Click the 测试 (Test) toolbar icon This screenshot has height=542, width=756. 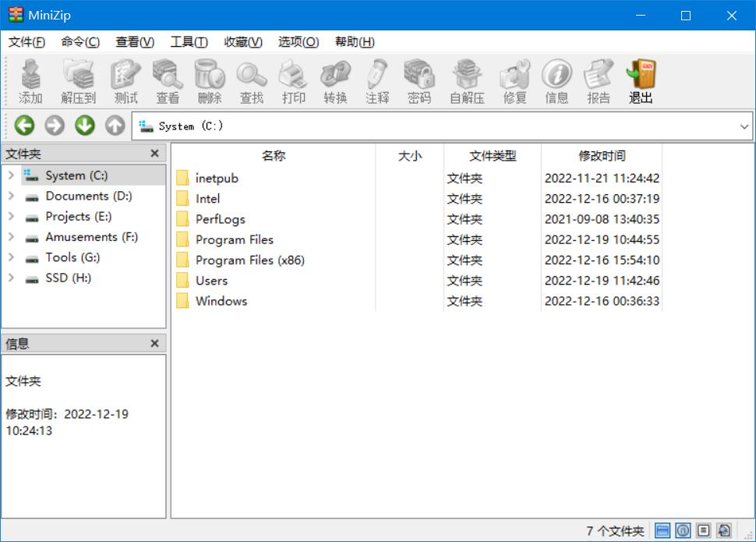[x=125, y=75]
